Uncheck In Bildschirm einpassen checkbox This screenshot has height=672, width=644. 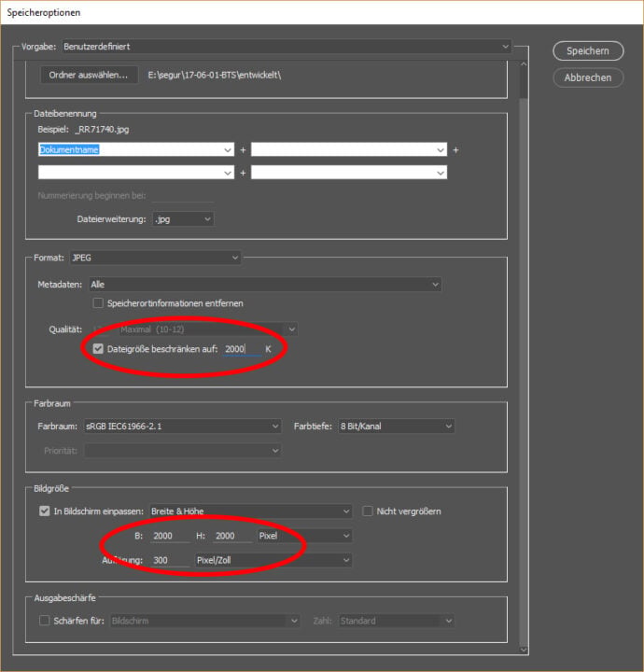(x=45, y=511)
